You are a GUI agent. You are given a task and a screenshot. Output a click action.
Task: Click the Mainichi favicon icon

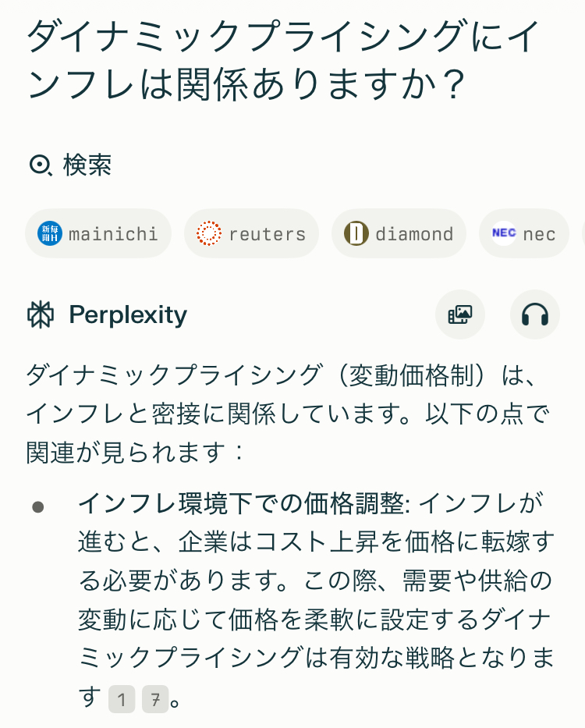[50, 233]
